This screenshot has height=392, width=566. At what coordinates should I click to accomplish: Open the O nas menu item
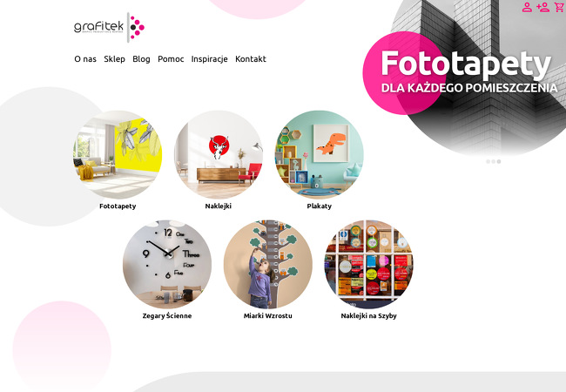(85, 59)
